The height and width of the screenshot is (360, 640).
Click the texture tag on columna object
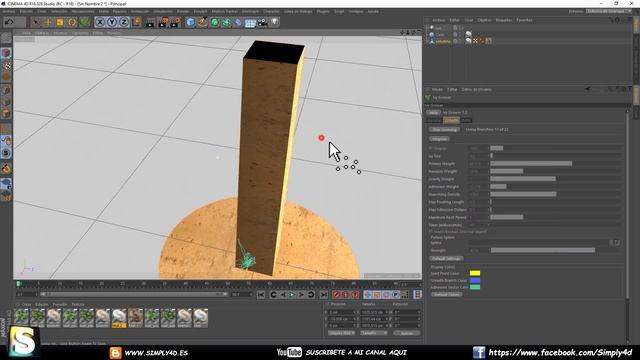click(x=469, y=41)
